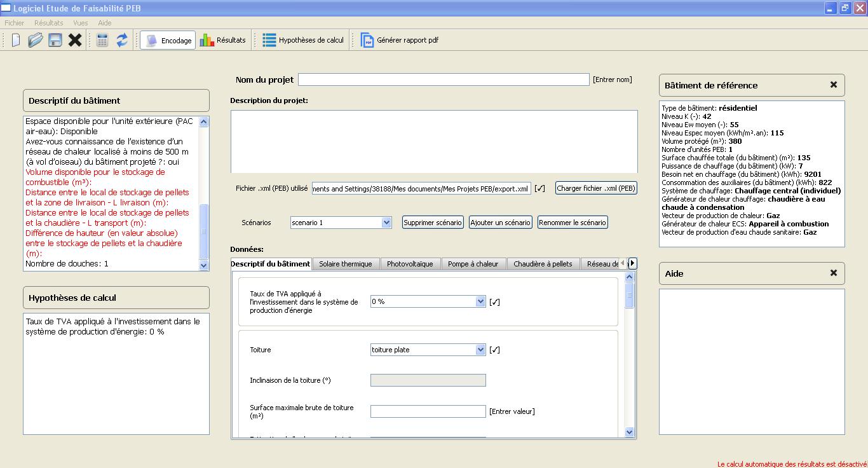Click the Descriptif du bâtiment list scrollbar thumb
This screenshot has width=868, height=468.
tap(204, 231)
